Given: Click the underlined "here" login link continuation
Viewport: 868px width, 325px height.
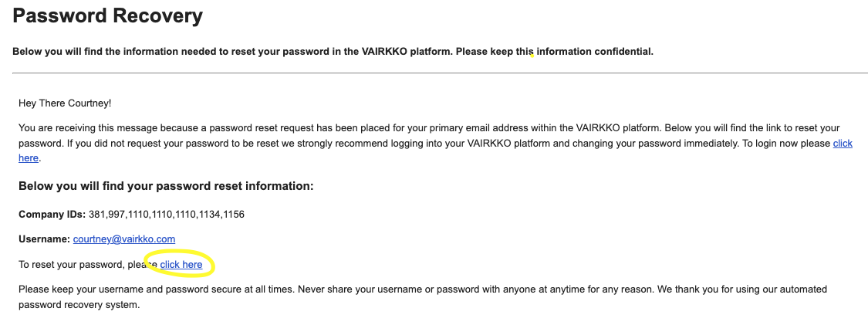Looking at the screenshot, I should pos(28,158).
